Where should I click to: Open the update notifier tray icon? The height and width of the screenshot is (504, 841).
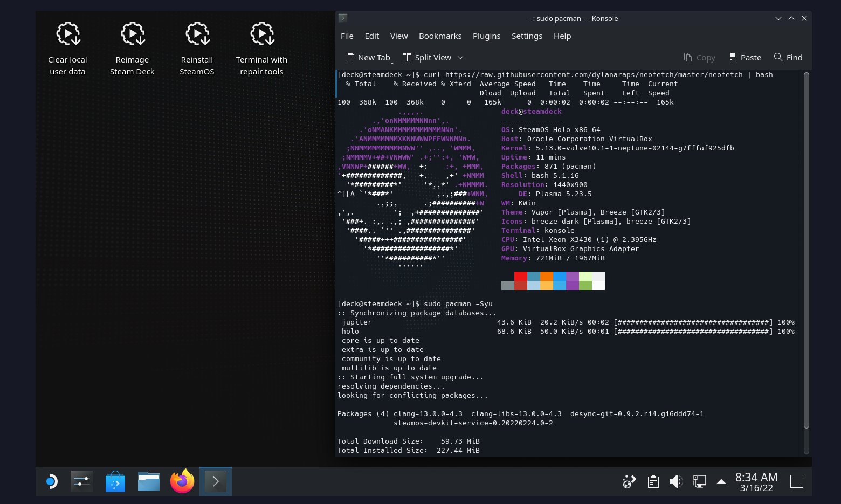pos(629,481)
